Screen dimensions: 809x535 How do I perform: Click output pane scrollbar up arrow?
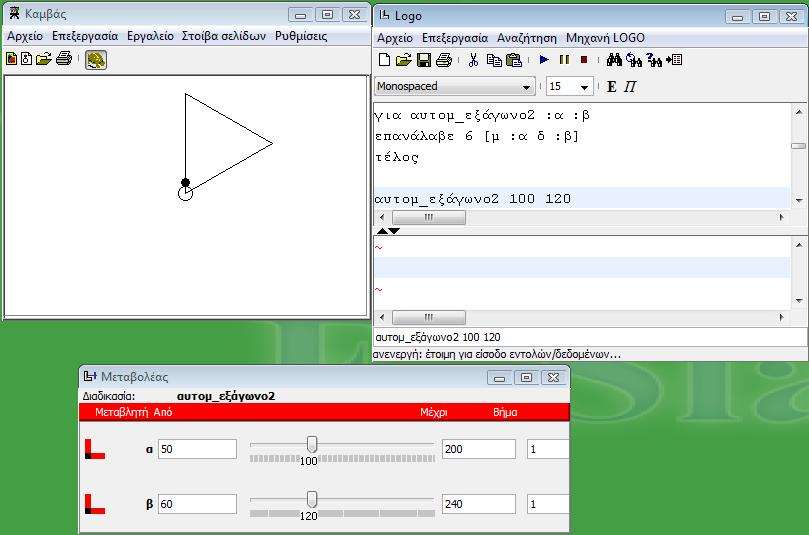(x=799, y=245)
